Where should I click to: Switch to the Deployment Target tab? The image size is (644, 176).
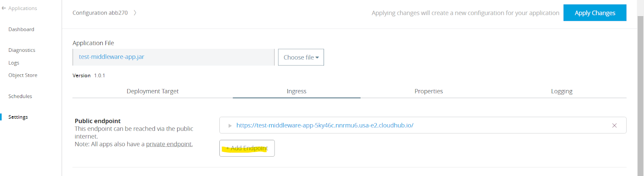tap(153, 91)
